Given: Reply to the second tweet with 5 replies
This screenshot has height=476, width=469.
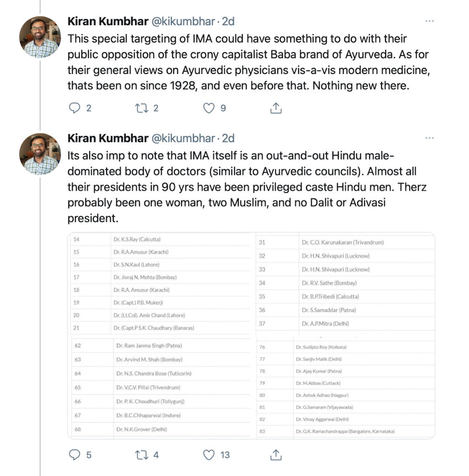Looking at the screenshot, I should pos(75,455).
